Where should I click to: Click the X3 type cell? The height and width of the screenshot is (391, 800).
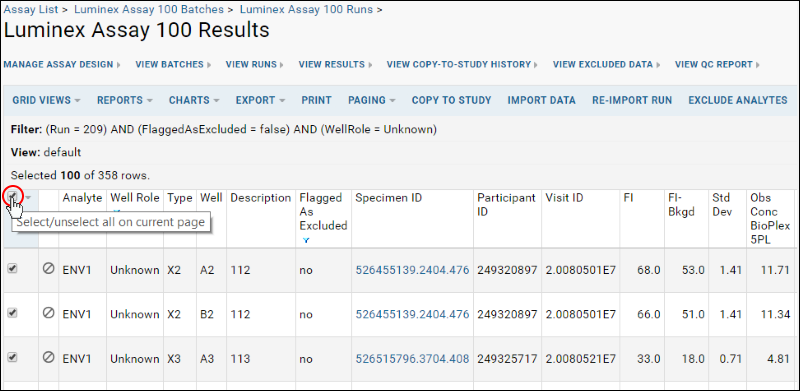[x=173, y=359]
